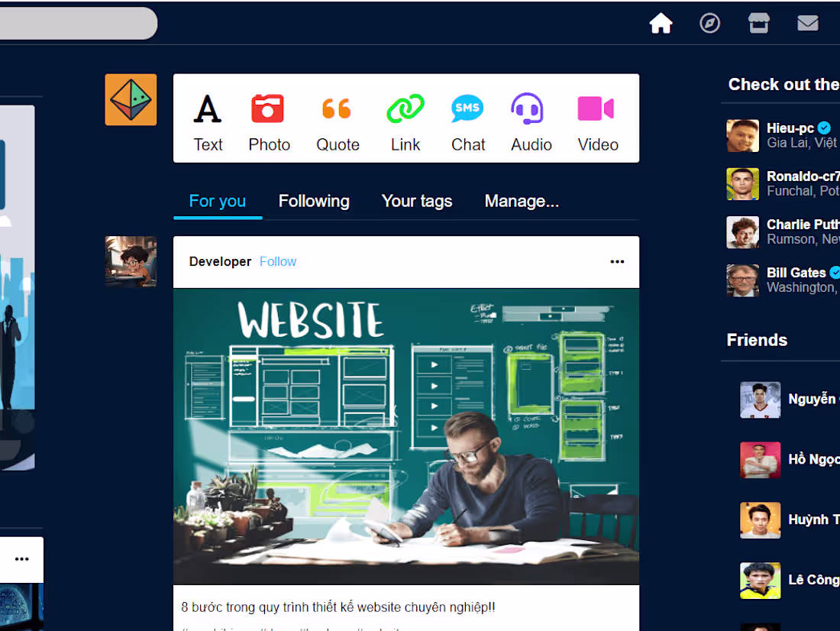
Task: Open the messages envelope icon
Action: point(807,23)
